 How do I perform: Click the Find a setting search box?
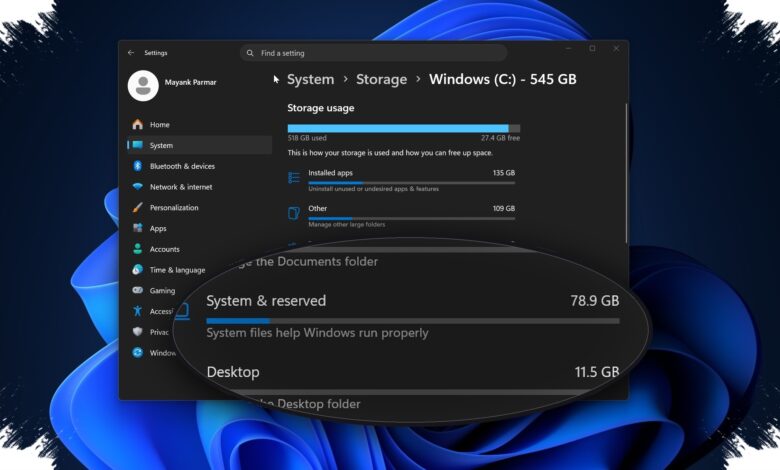click(374, 53)
